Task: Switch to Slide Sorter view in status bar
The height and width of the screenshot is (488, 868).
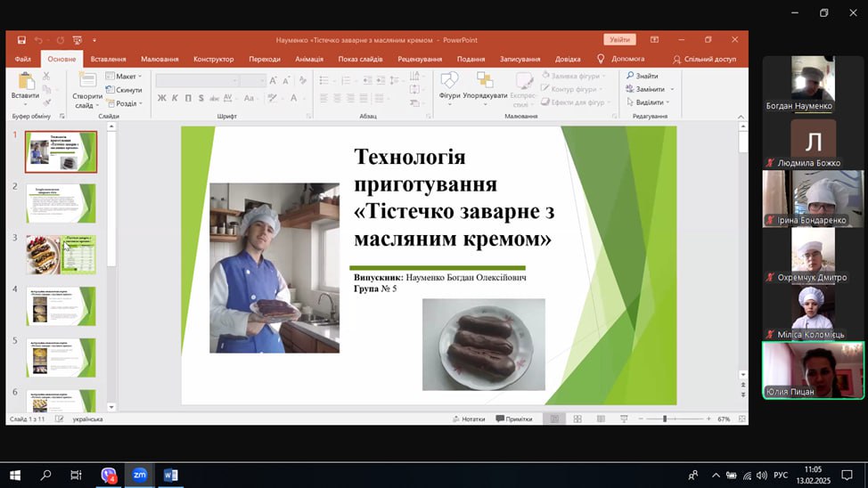Action: point(577,419)
